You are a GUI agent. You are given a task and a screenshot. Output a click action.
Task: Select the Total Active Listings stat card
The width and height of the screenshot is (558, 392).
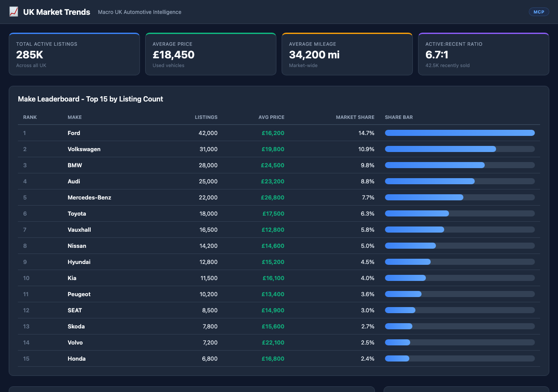click(74, 54)
